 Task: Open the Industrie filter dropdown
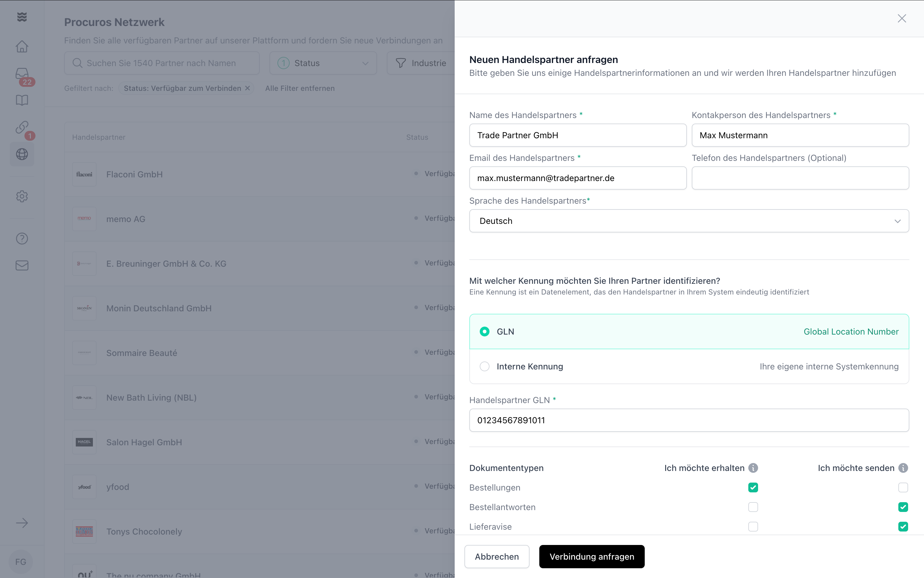click(x=421, y=63)
